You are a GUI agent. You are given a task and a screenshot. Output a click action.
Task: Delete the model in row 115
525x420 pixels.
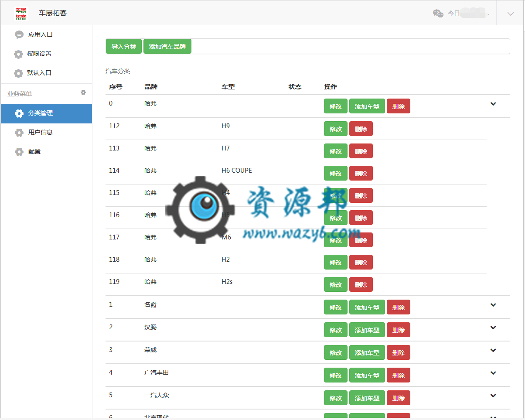coord(361,195)
